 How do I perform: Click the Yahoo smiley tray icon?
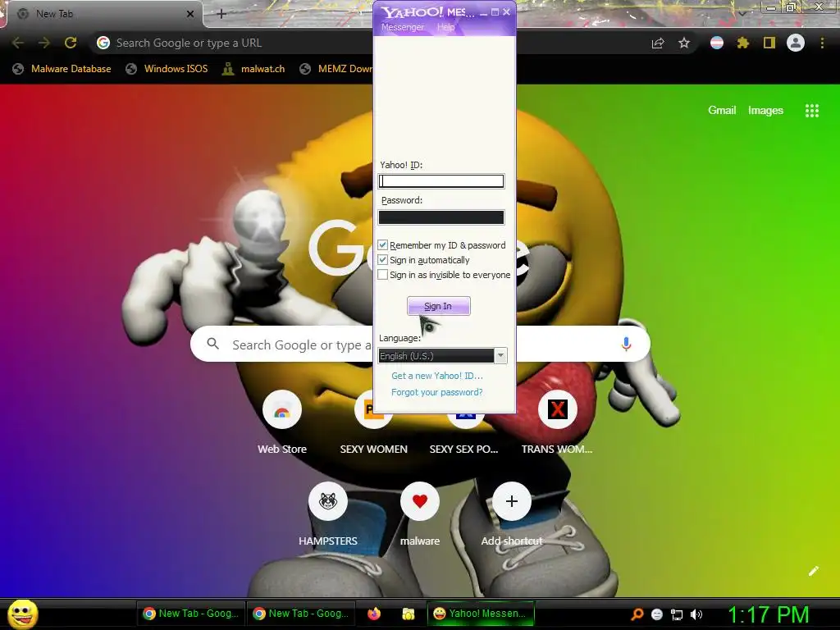[x=657, y=614]
